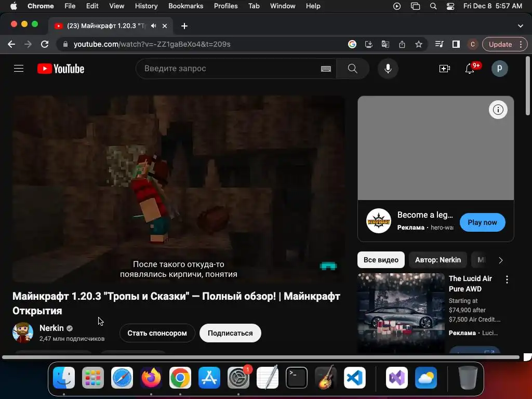Share this page icon in omnibox
This screenshot has width=532, height=399.
pos(402,44)
